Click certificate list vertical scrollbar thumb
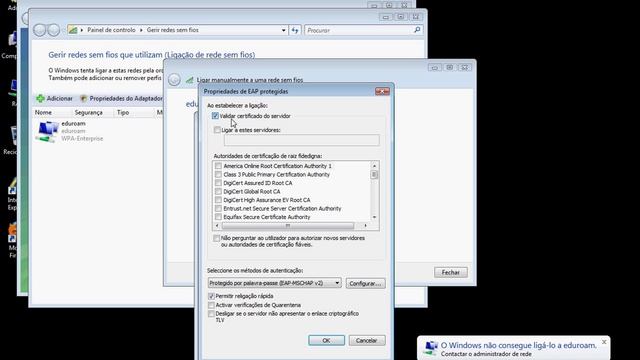 point(374,175)
